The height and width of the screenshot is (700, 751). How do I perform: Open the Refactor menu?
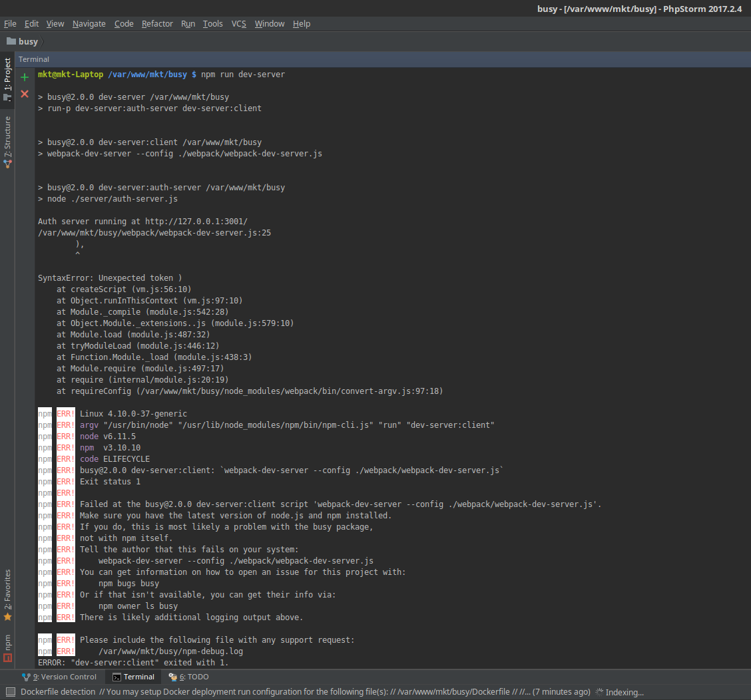click(157, 23)
